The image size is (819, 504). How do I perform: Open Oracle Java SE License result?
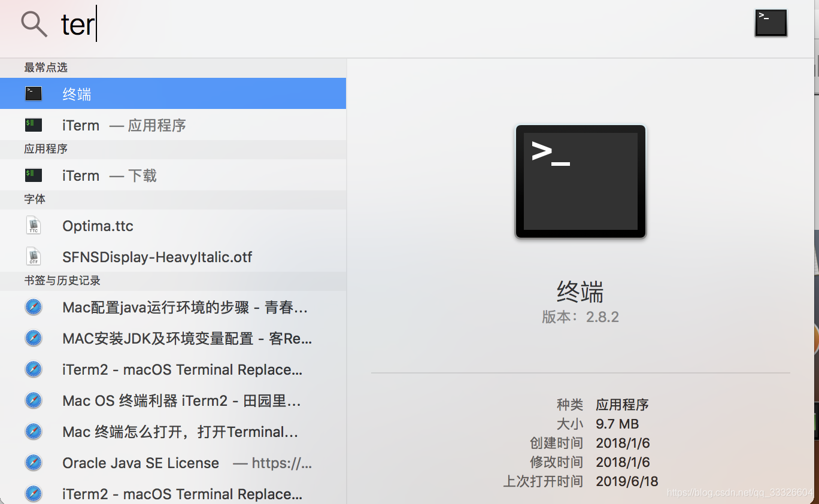click(173, 463)
